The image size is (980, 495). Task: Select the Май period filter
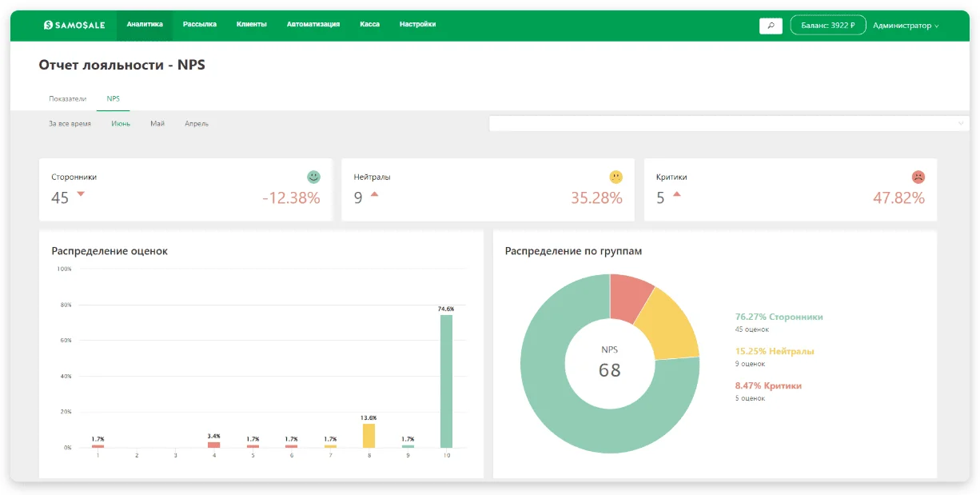[157, 124]
